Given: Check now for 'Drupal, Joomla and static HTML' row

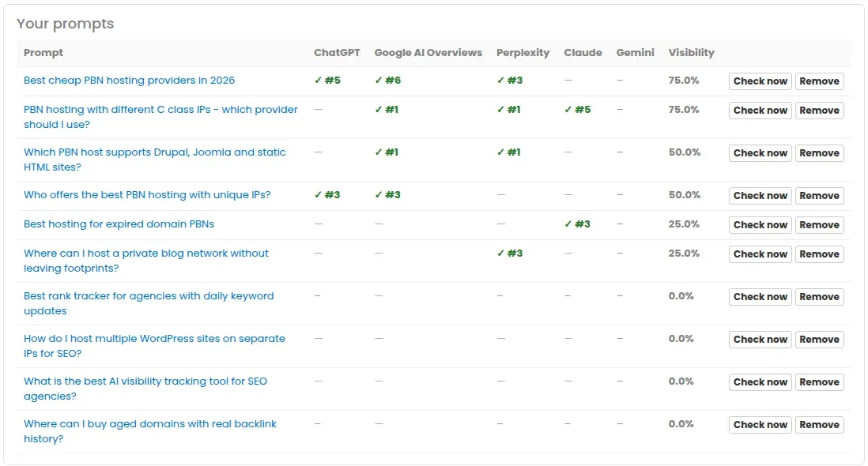Looking at the screenshot, I should pos(760,153).
